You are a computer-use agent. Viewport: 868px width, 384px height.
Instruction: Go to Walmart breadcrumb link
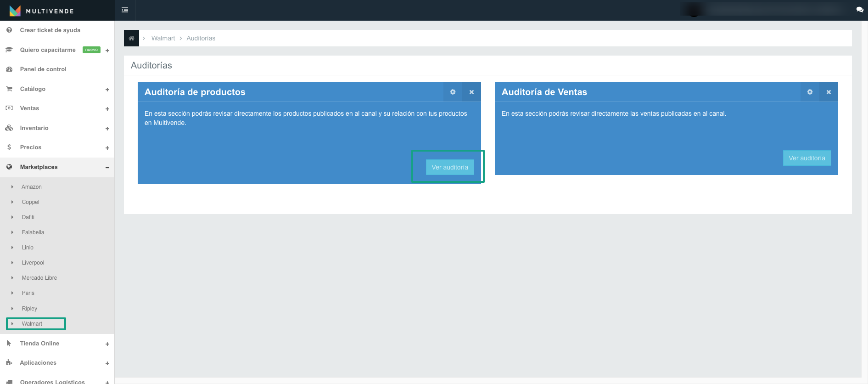coord(163,38)
